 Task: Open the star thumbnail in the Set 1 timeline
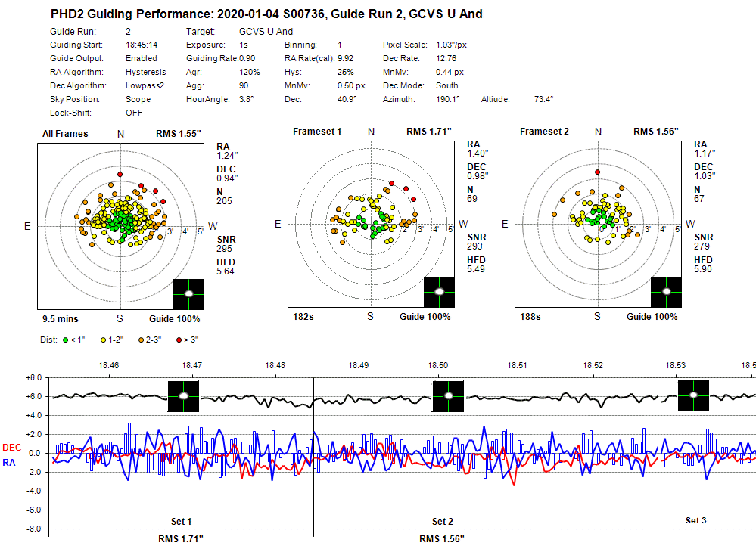[x=183, y=396]
